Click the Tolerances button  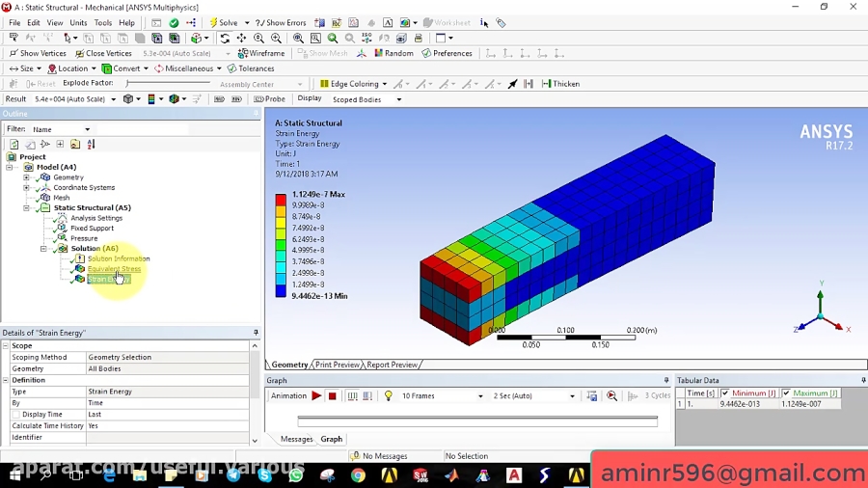click(251, 68)
